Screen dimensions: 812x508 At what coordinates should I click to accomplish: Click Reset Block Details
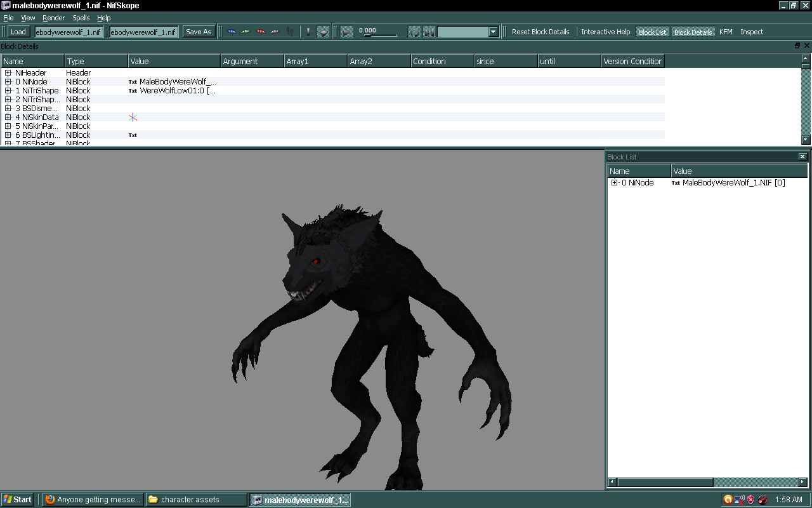pos(540,32)
